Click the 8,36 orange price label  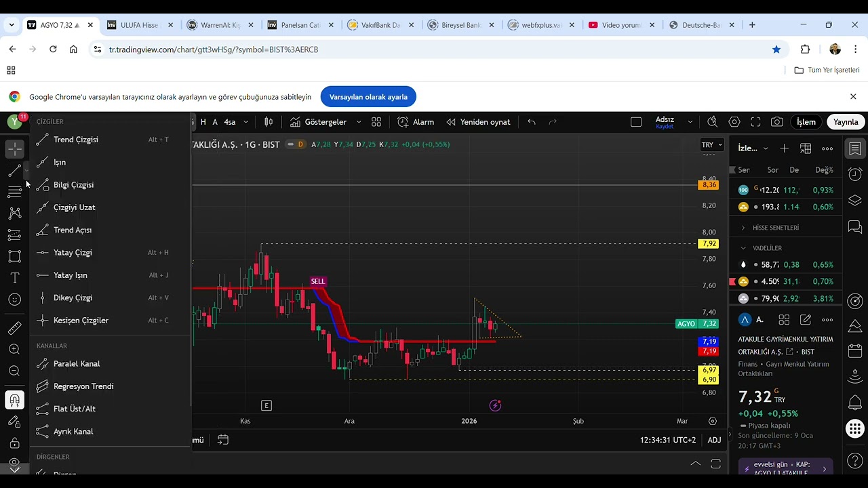(709, 185)
